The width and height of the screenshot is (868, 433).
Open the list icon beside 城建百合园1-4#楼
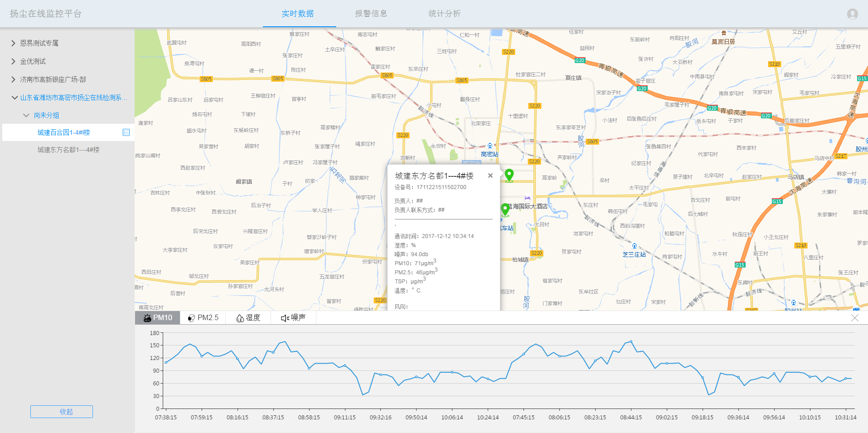point(126,132)
